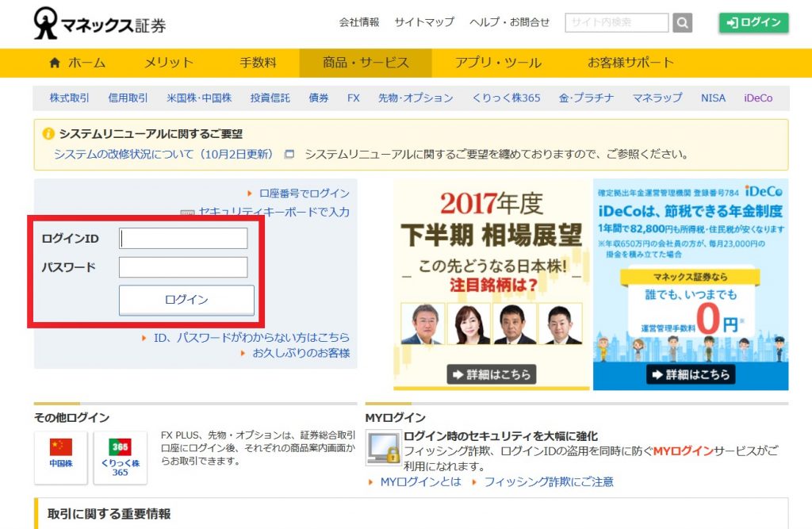This screenshot has width=812, height=529.
Task: Open the 先物·オプション submenu link
Action: click(x=416, y=98)
